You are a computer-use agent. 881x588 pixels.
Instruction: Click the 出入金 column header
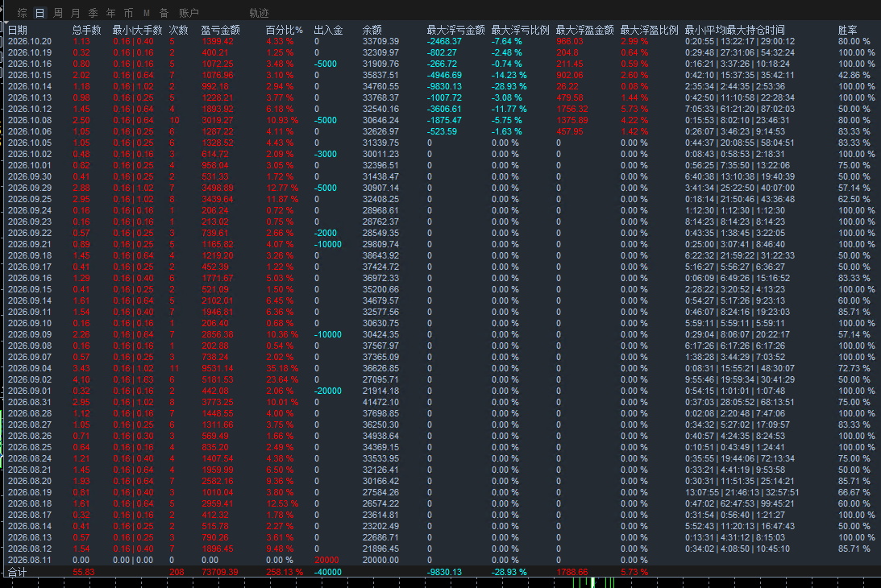(328, 31)
